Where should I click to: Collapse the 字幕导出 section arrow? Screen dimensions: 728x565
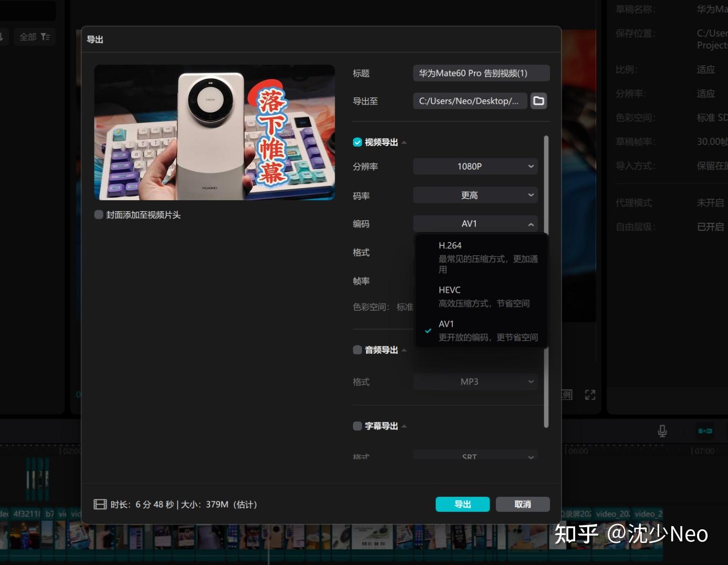point(404,426)
